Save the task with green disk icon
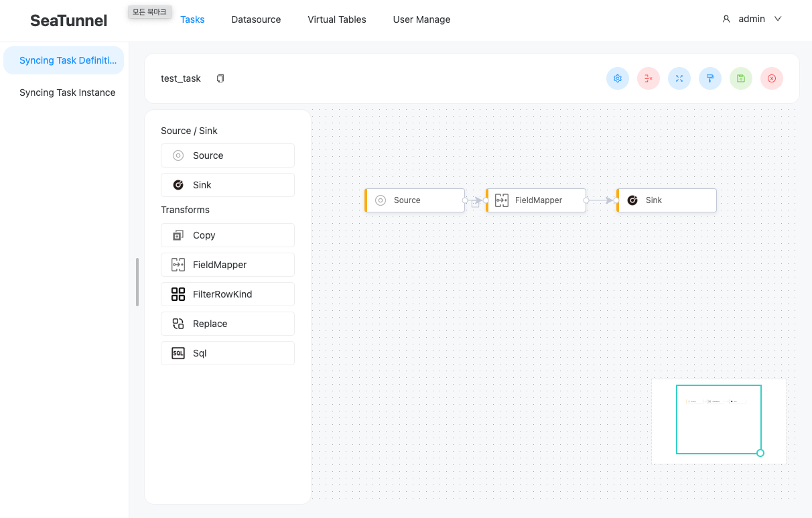This screenshot has width=812, height=518. [x=741, y=78]
